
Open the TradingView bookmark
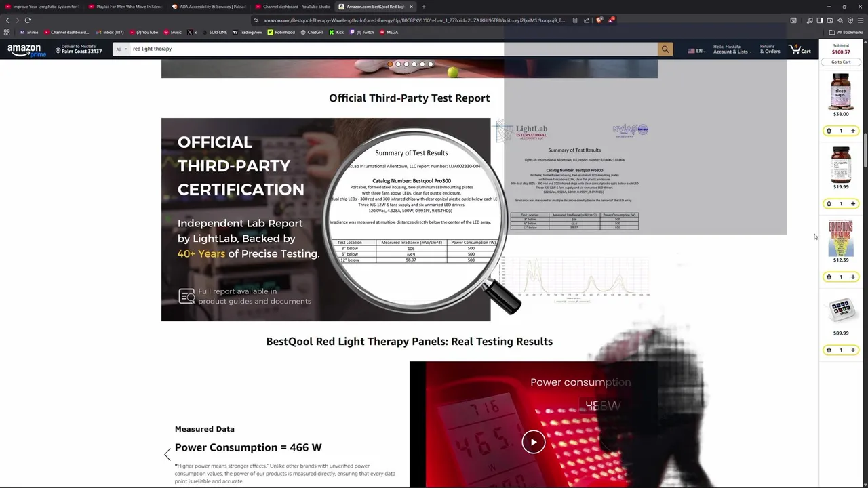248,32
